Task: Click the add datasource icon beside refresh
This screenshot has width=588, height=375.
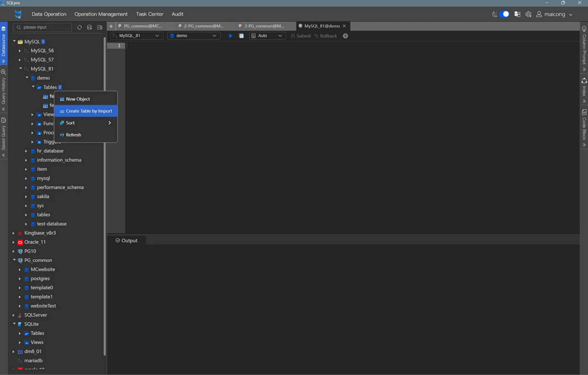Action: 89,27
